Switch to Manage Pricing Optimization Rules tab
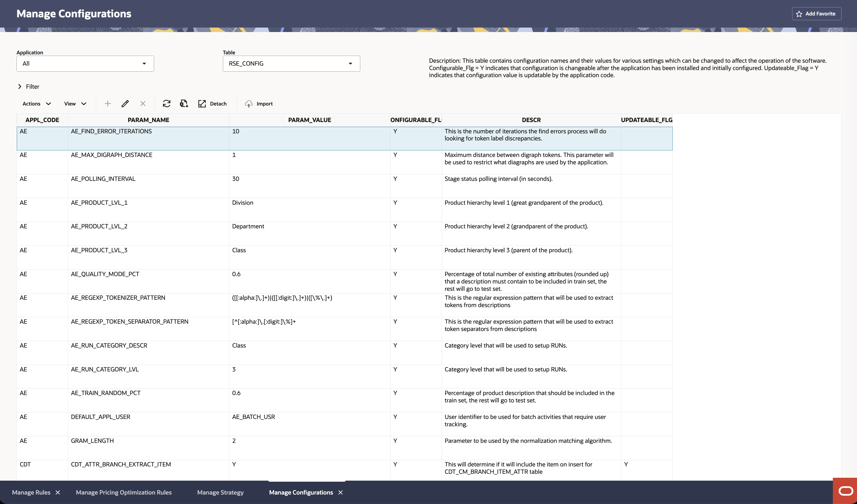 (x=124, y=492)
